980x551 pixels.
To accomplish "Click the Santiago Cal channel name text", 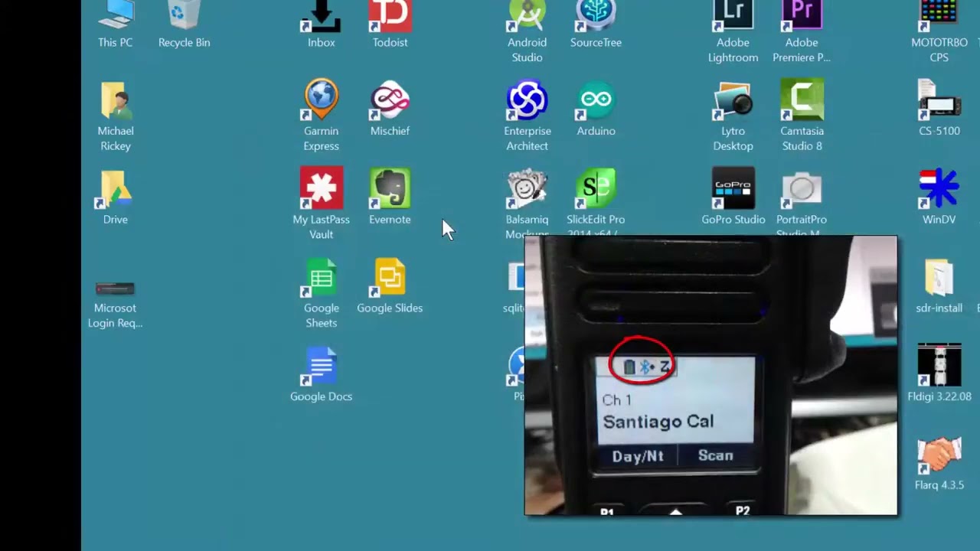I will 658,422.
